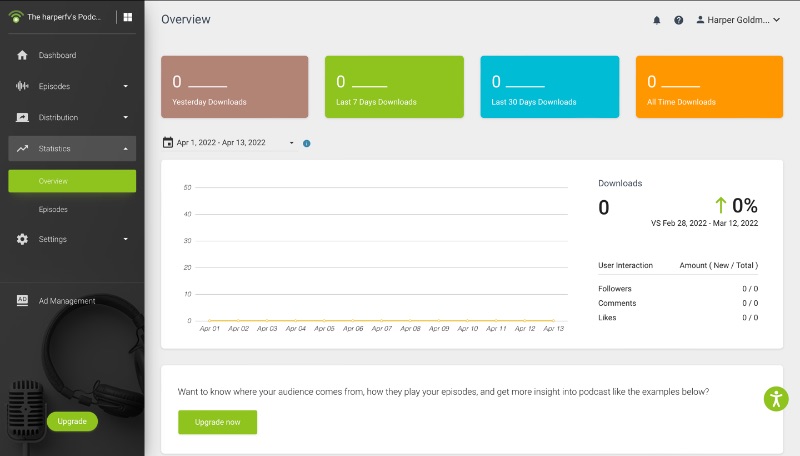Collapse the Statistics menu arrow

point(126,149)
